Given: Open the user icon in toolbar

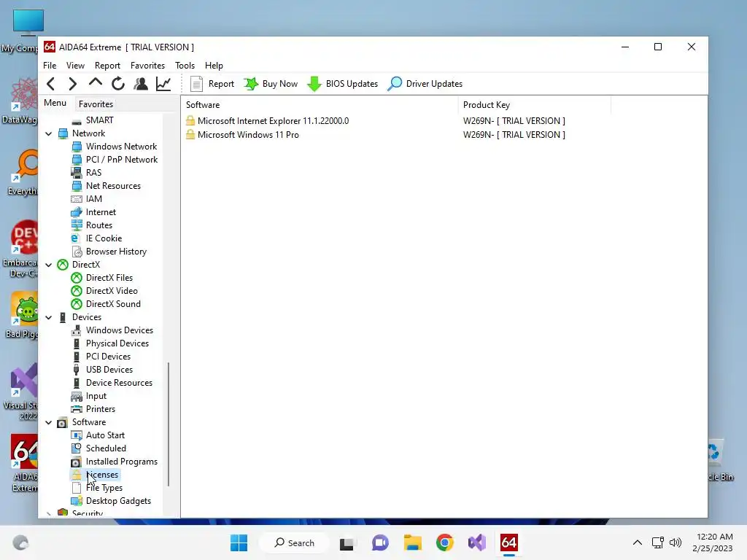Looking at the screenshot, I should (141, 84).
